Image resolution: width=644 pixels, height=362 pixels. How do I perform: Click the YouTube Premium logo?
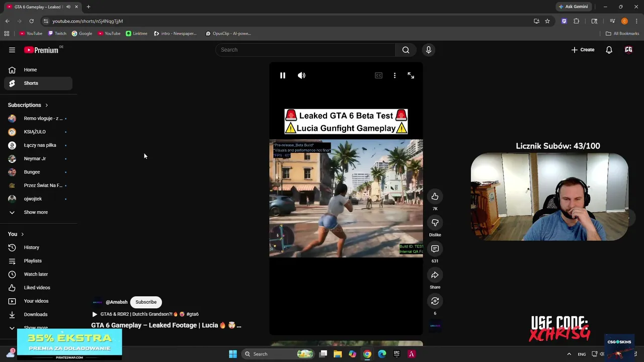pos(41,50)
